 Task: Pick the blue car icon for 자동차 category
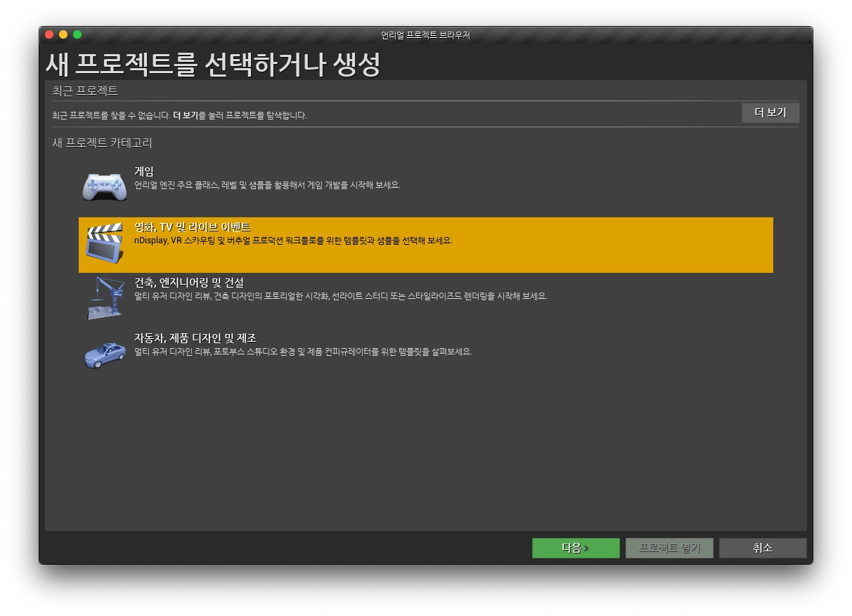[105, 354]
